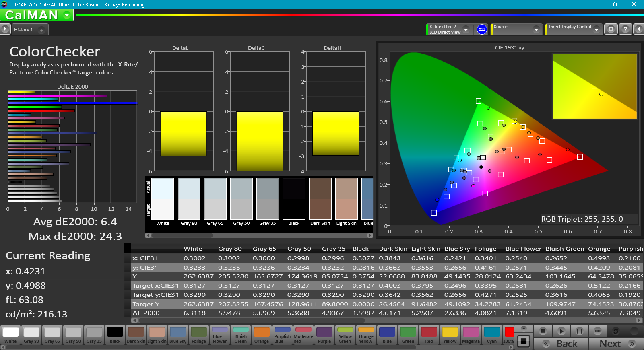Select the Gray 50 pattern swatch
This screenshot has width=644, height=350.
[73, 335]
